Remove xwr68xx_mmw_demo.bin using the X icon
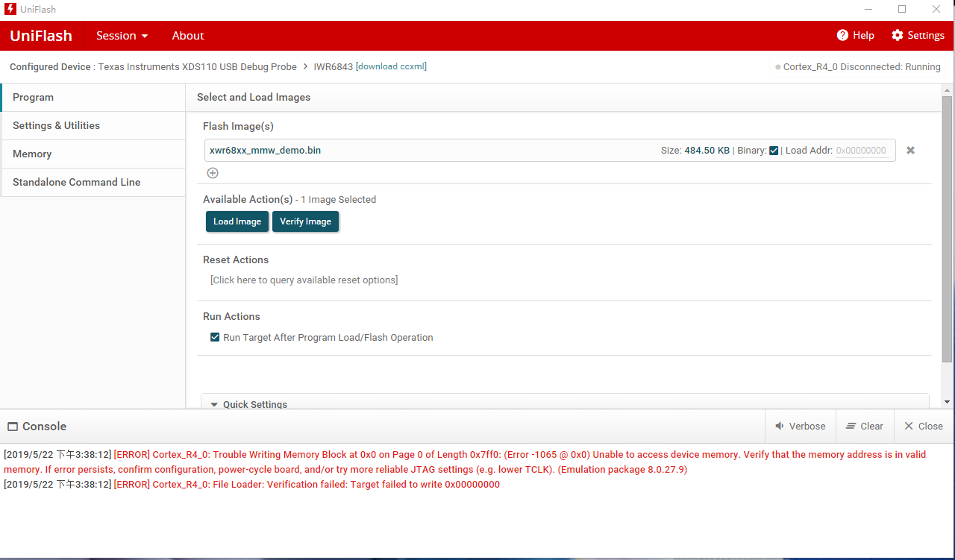Viewport: 955px width, 560px height. coord(910,150)
